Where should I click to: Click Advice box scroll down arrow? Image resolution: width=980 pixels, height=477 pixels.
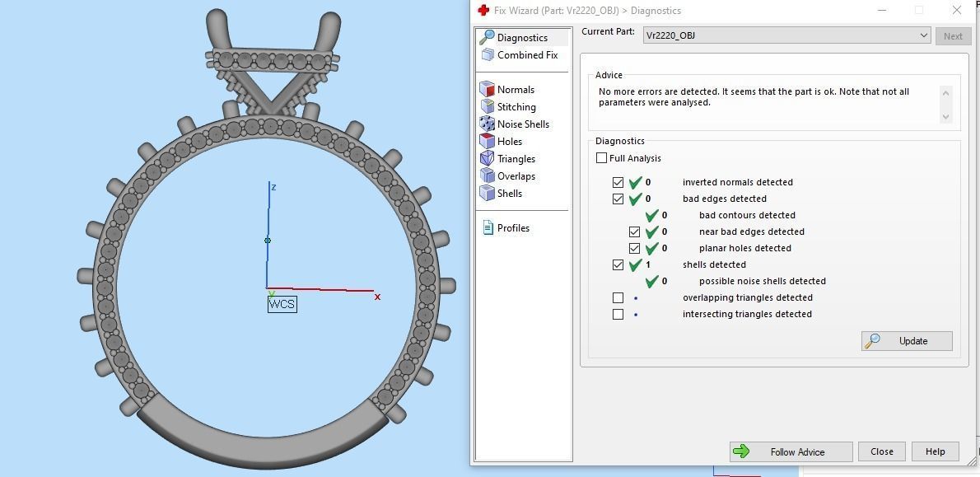[945, 117]
